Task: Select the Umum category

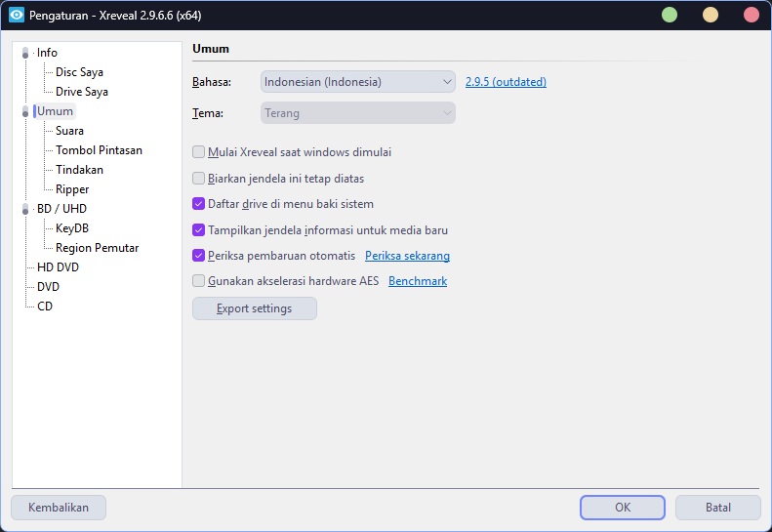Action: click(55, 111)
